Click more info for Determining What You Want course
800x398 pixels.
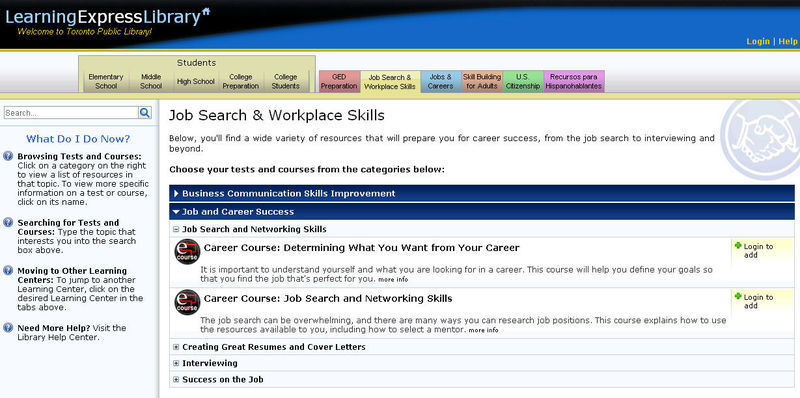click(393, 280)
